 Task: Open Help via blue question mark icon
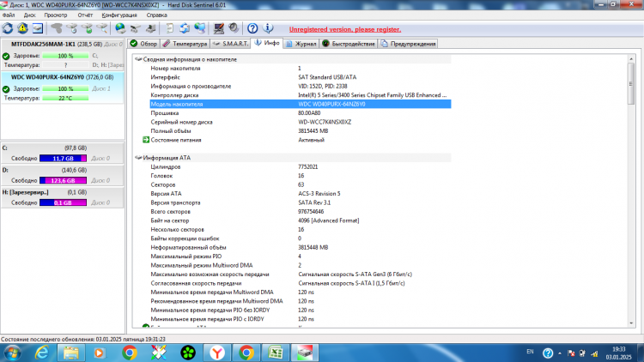(252, 28)
